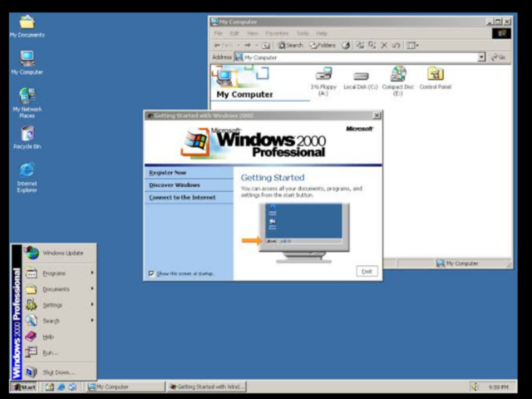
Task: Open the File menu in My Computer
Action: (218, 33)
